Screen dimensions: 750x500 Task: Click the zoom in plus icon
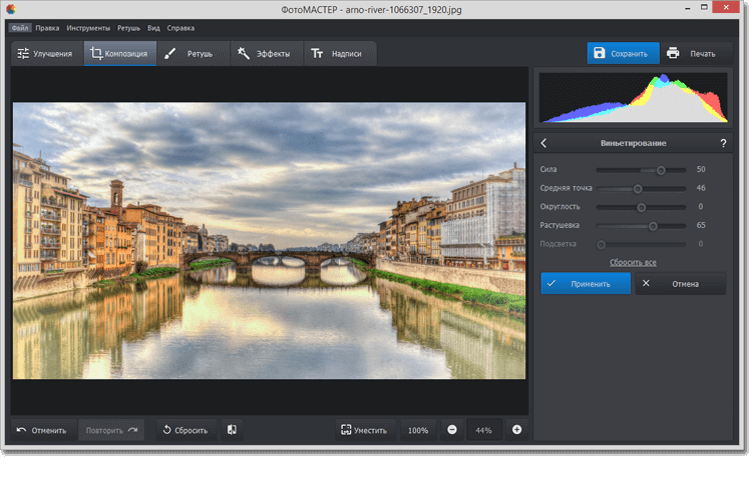click(517, 430)
